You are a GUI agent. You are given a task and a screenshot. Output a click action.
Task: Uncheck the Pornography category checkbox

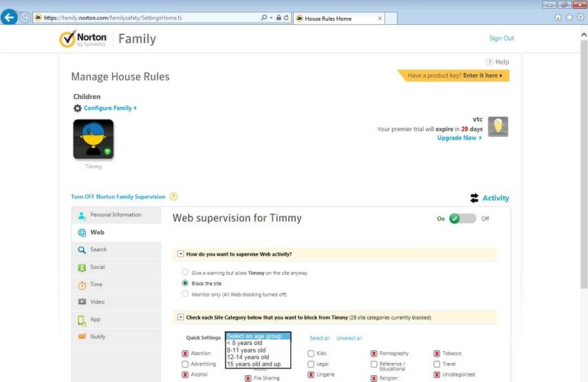coord(374,354)
